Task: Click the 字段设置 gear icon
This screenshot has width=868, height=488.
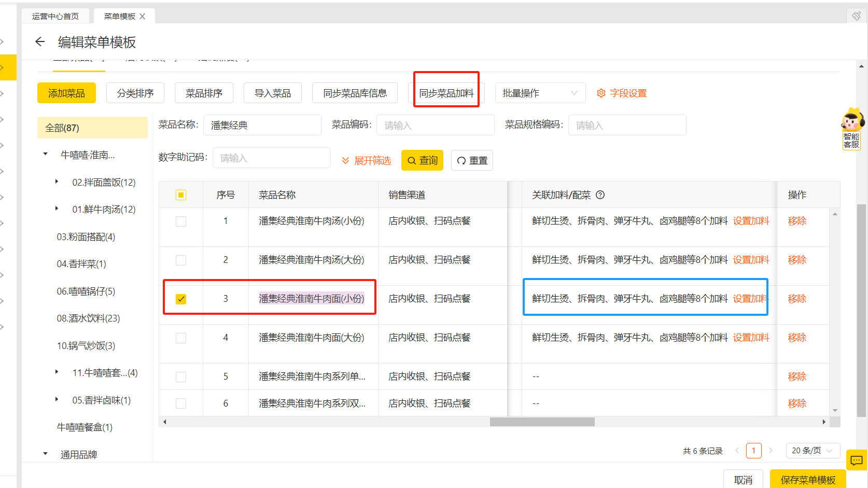Action: click(601, 93)
